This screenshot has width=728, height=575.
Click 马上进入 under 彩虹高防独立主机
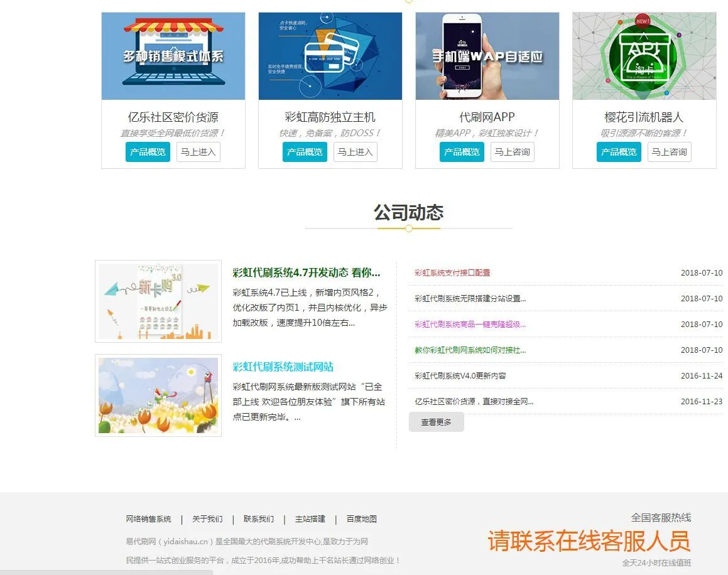click(x=356, y=152)
